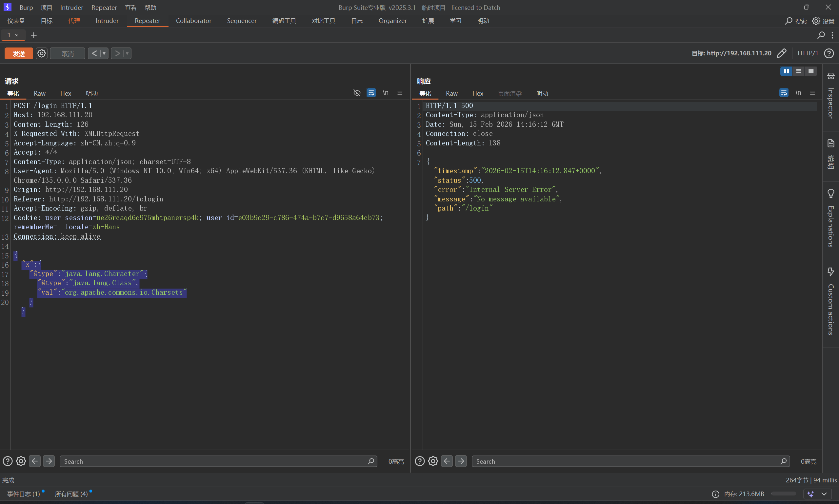The width and height of the screenshot is (839, 504).
Task: Click the memory usage bar in status bar
Action: click(783, 494)
